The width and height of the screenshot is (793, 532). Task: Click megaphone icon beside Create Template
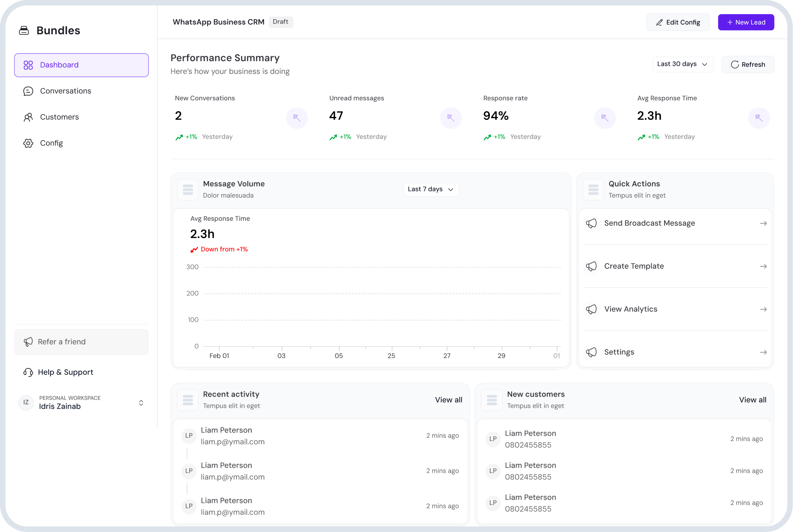(591, 266)
